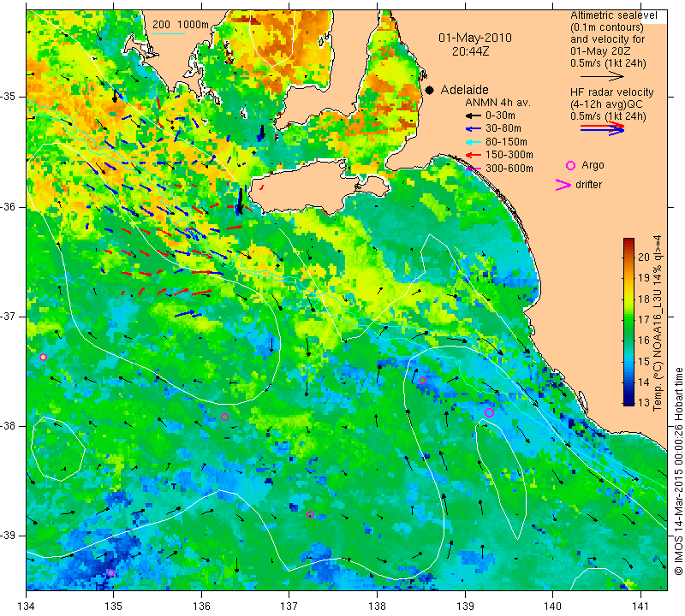This screenshot has height=616, width=685.
Task: Click the magenta 300-600m legend arrow
Action: pos(473,169)
